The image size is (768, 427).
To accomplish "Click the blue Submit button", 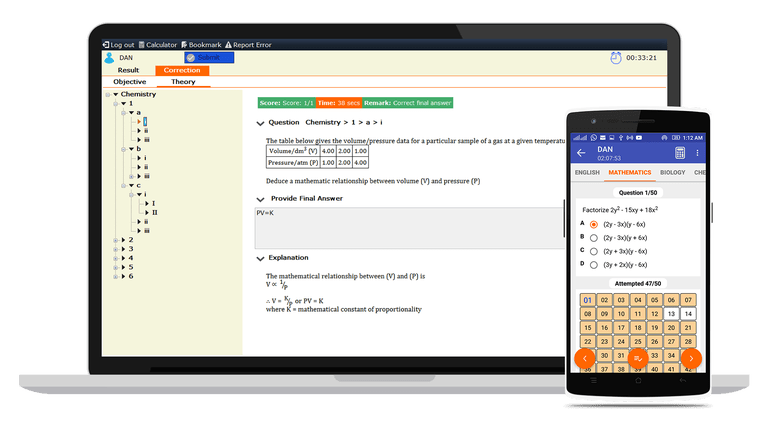I will [x=209, y=58].
